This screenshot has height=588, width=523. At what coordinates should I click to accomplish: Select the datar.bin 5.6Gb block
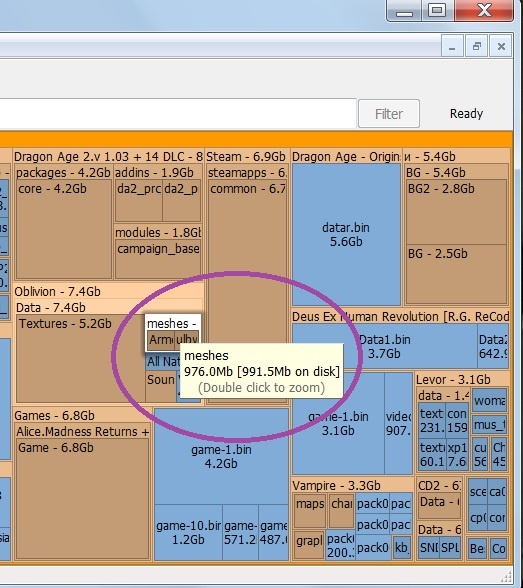[x=346, y=235]
